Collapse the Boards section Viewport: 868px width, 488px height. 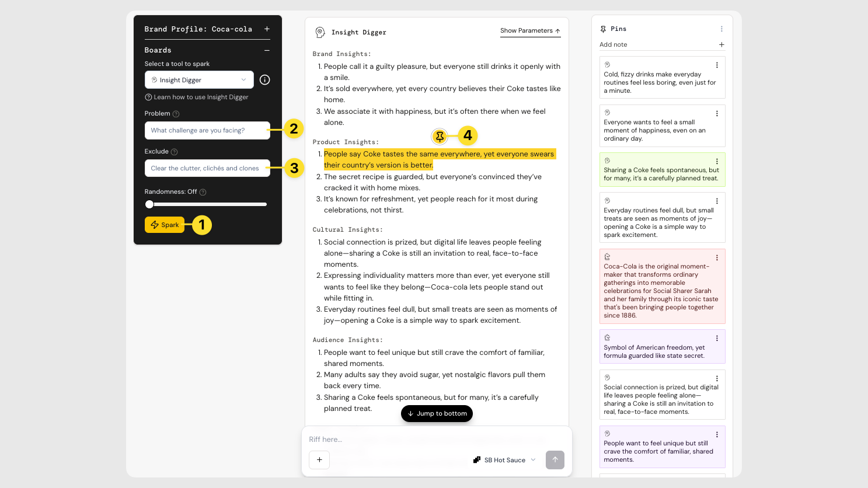[x=267, y=50]
